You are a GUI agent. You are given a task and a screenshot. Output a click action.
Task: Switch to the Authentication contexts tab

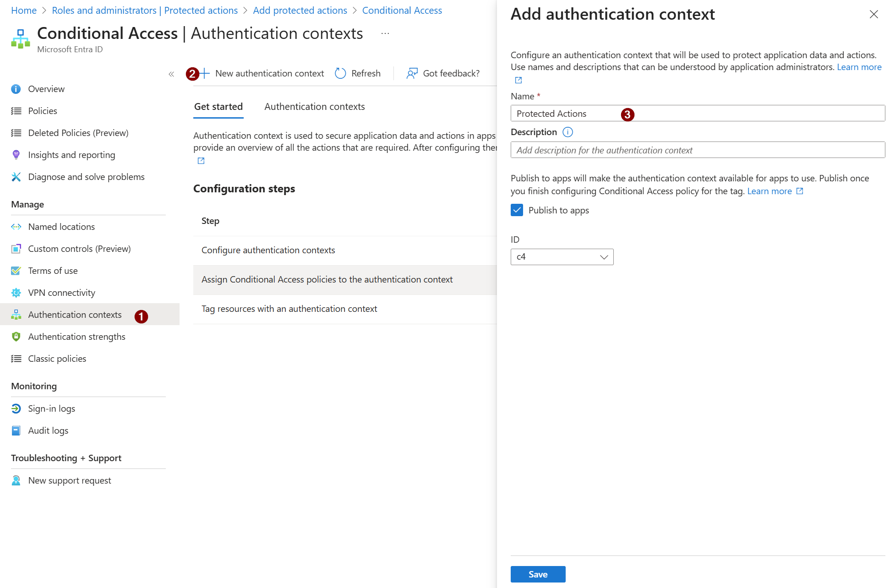[x=314, y=107]
